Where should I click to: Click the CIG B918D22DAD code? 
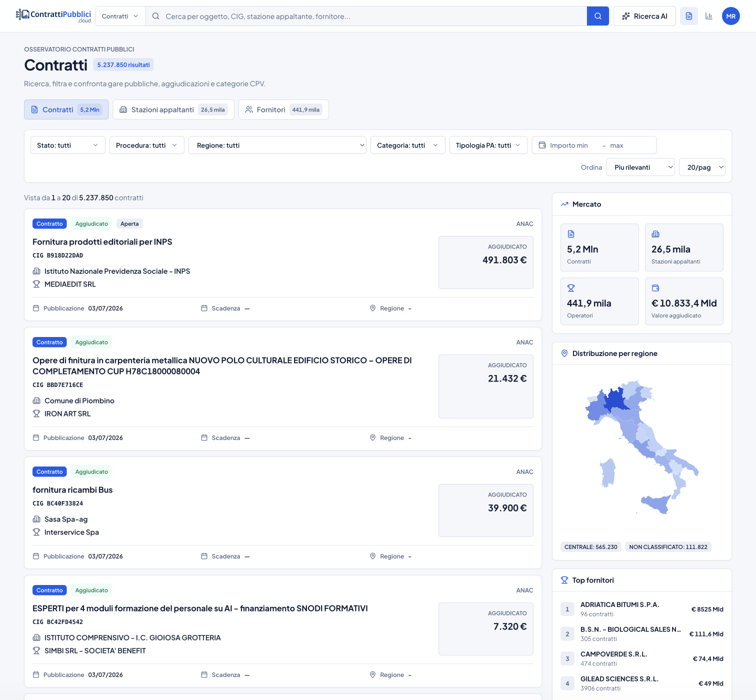point(57,255)
